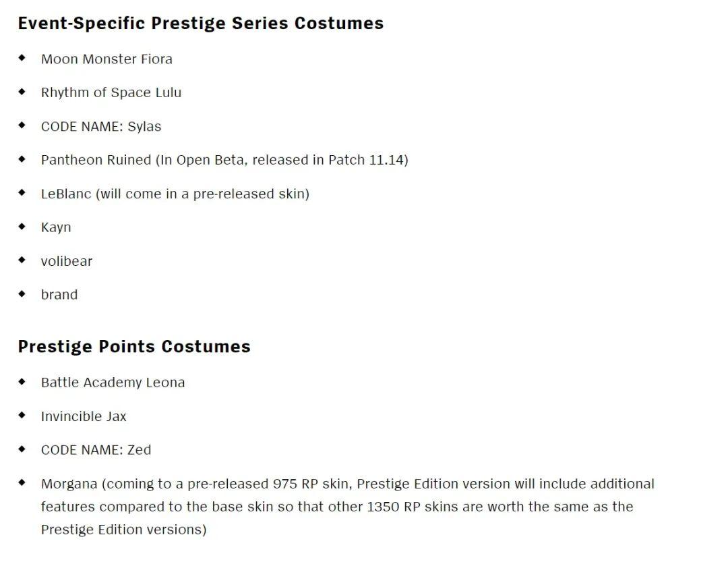Click the volibear list item

66,261
